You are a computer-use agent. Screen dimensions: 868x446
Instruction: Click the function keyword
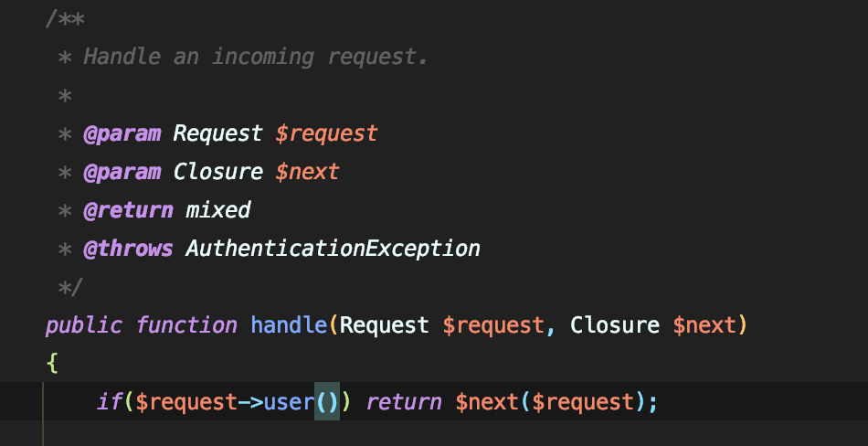click(x=185, y=325)
